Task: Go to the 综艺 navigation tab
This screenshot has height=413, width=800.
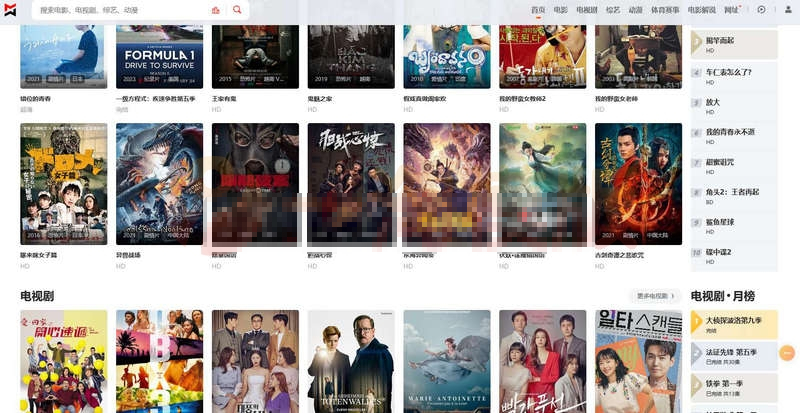Action: point(613,10)
